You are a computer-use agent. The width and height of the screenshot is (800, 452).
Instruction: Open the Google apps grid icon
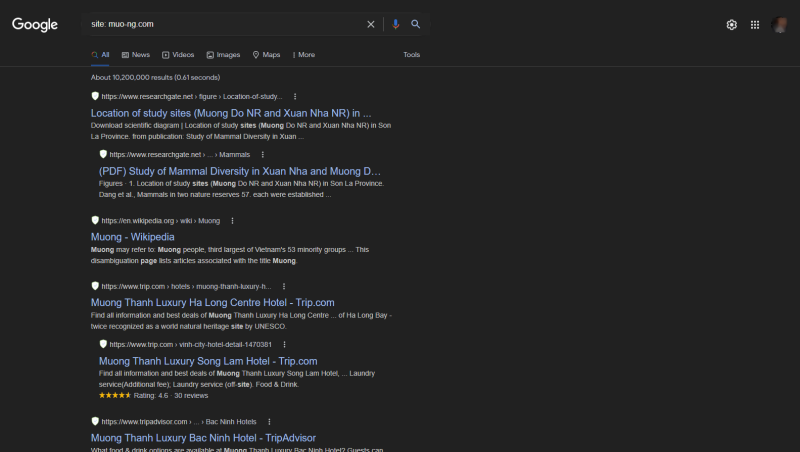click(755, 24)
